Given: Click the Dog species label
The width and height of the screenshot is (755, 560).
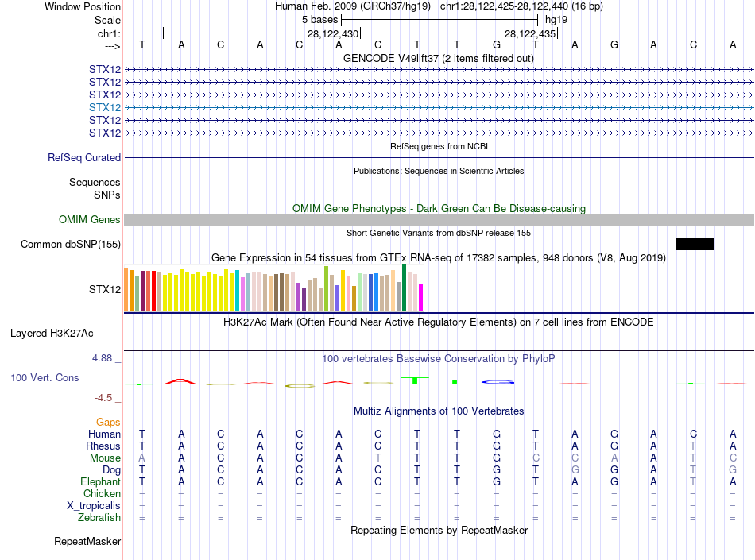Looking at the screenshot, I should pos(112,470).
